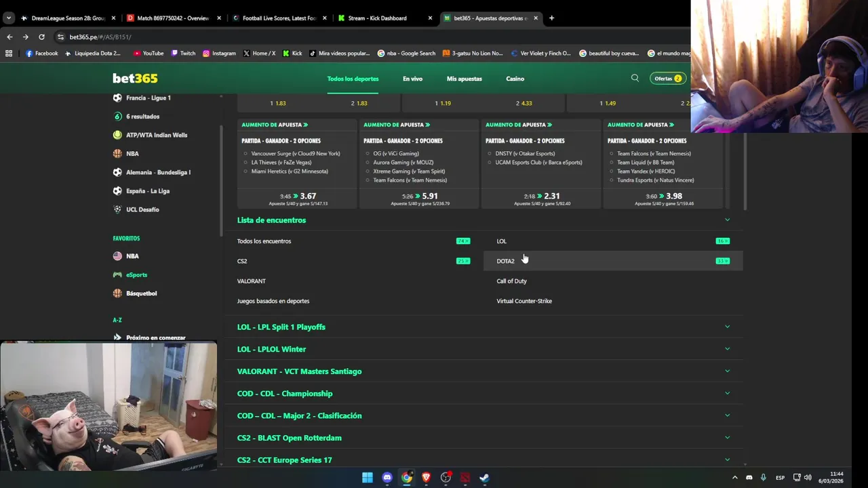The image size is (868, 488).
Task: Collapse the Lista de encuentros section
Action: tap(727, 220)
